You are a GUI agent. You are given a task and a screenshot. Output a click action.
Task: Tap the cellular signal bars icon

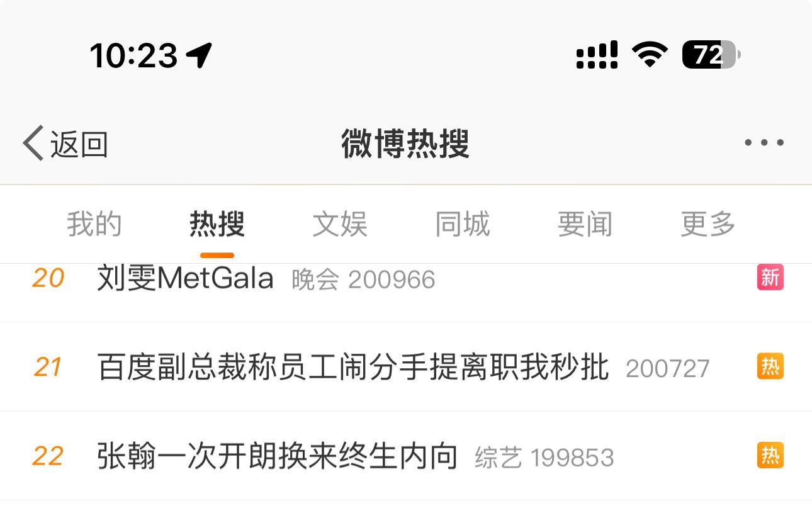(597, 55)
